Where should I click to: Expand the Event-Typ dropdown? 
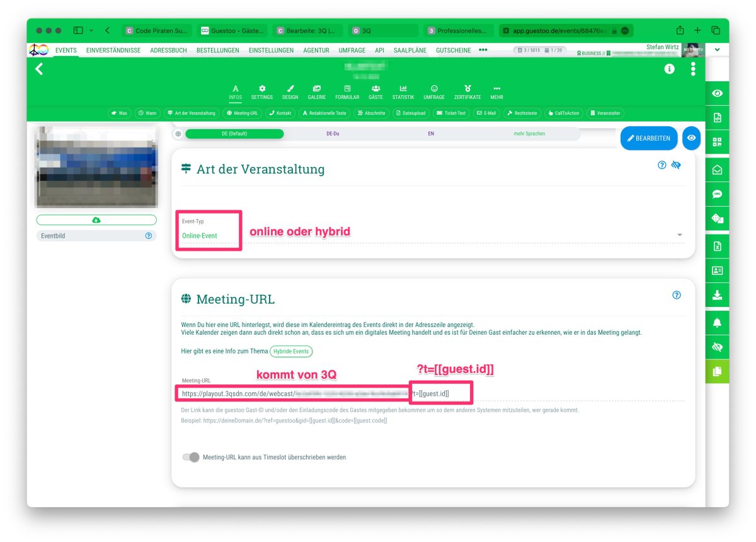coord(679,235)
